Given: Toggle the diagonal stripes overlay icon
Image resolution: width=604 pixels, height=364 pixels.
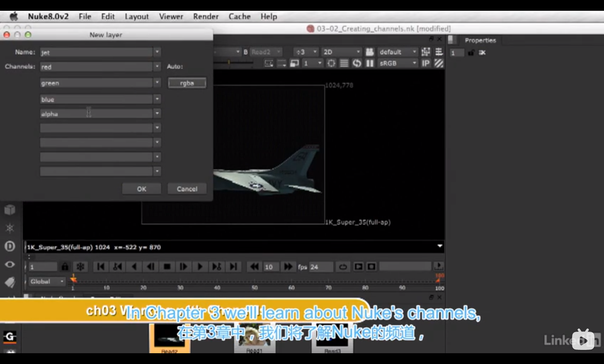Looking at the screenshot, I should click(439, 63).
